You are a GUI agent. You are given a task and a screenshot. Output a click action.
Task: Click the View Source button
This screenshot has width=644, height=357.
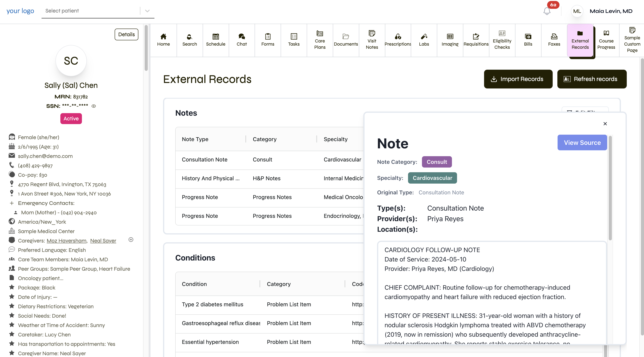click(582, 142)
